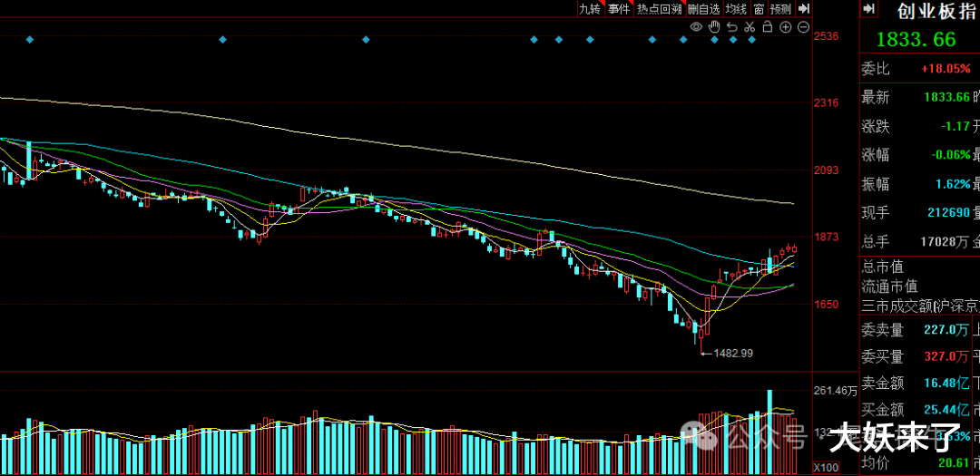Click the rightmost blue diamond event marker
The height and width of the screenshot is (476, 980).
coord(752,40)
